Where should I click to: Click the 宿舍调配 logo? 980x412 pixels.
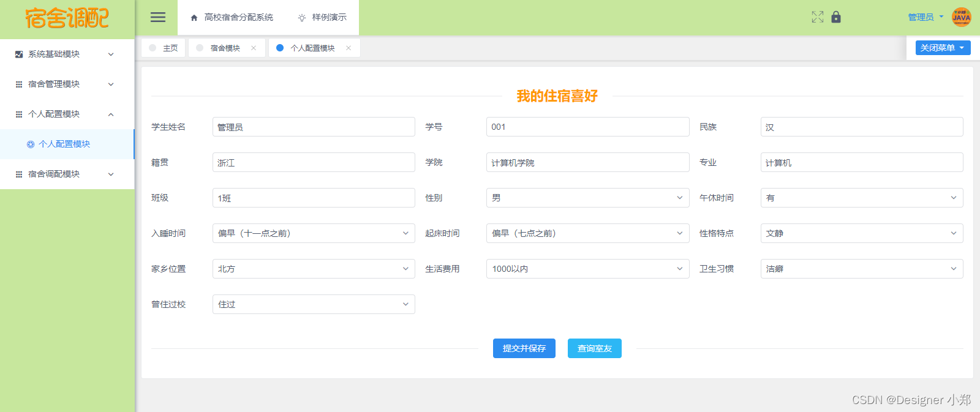click(x=67, y=18)
